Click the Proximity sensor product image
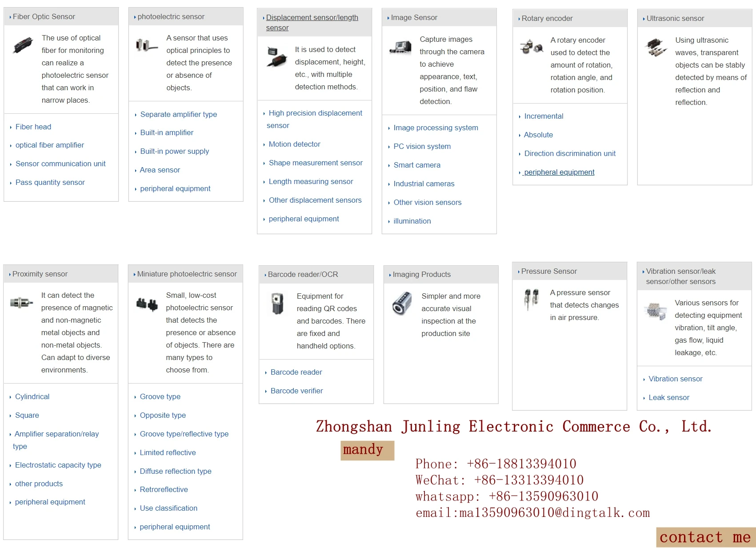756x548 pixels. [21, 303]
